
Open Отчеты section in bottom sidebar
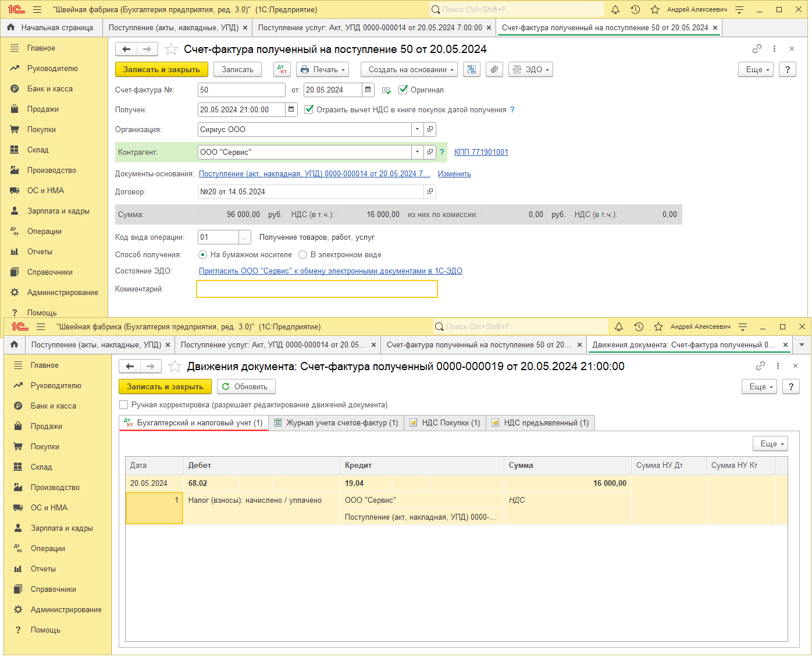pos(43,569)
